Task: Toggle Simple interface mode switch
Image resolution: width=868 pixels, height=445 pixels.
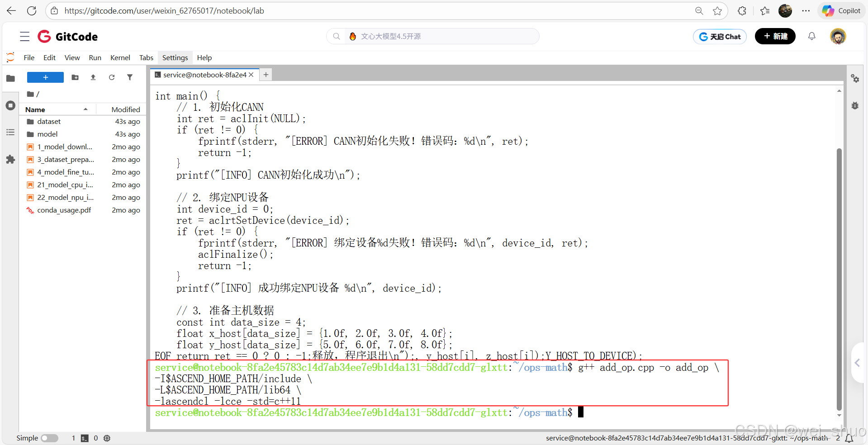Action: (x=49, y=438)
